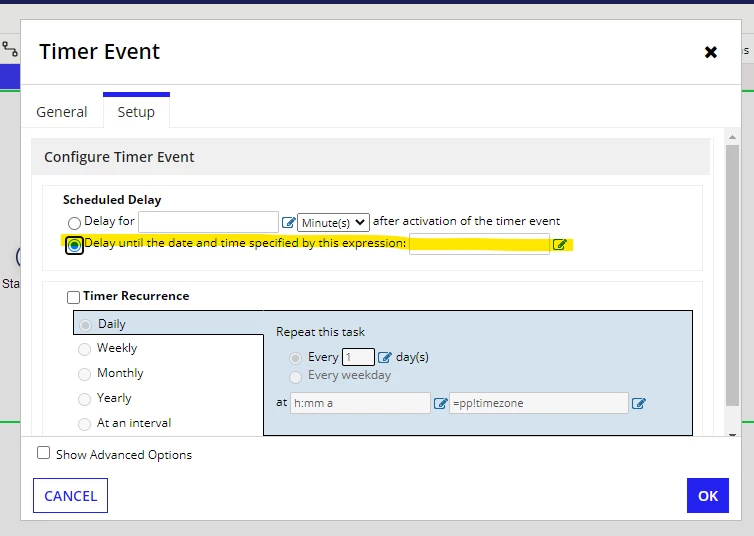Open expression editor for delay-until date expression

tap(560, 244)
